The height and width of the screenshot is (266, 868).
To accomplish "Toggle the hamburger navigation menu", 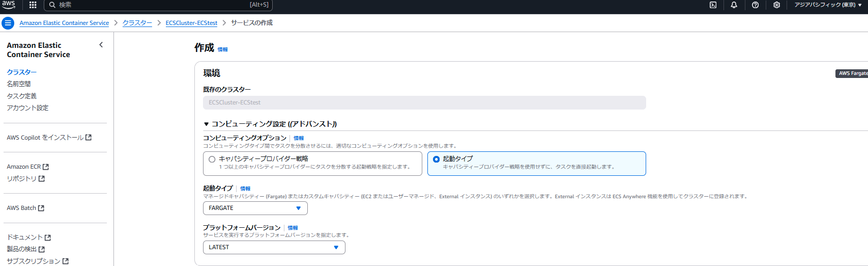I will (x=8, y=23).
